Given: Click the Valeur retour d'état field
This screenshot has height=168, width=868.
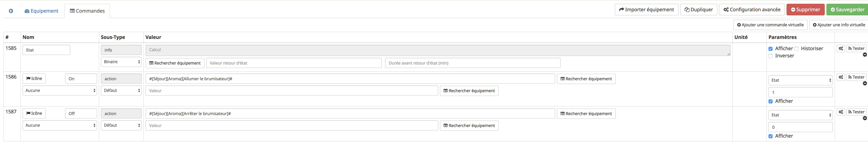Looking at the screenshot, I should pos(293,63).
